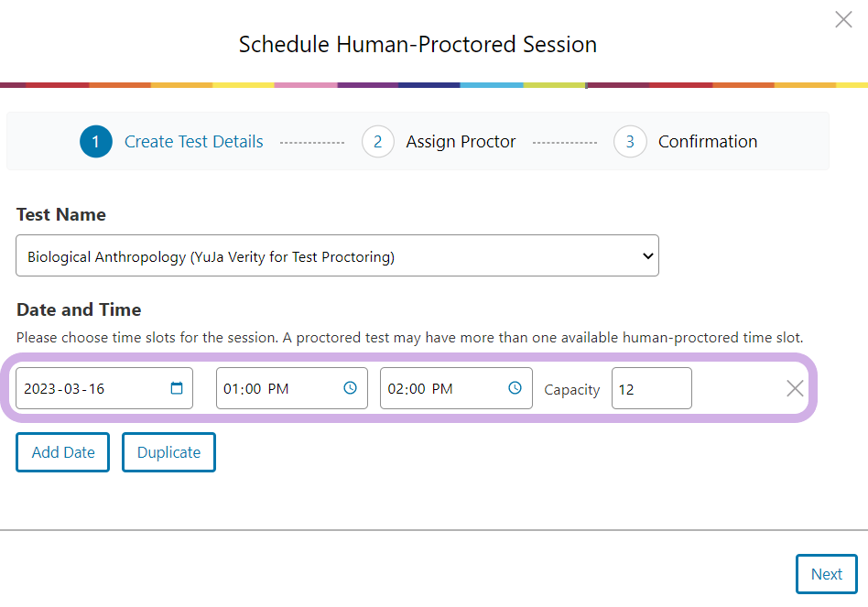868x607 pixels.
Task: Close the Schedule Human-Proctored Session dialog
Action: (843, 19)
